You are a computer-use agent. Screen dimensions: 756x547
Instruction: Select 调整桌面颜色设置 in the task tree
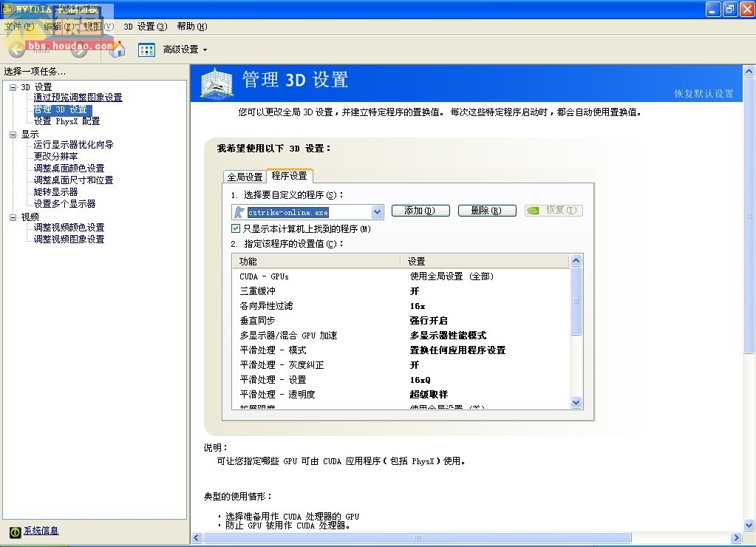[69, 169]
